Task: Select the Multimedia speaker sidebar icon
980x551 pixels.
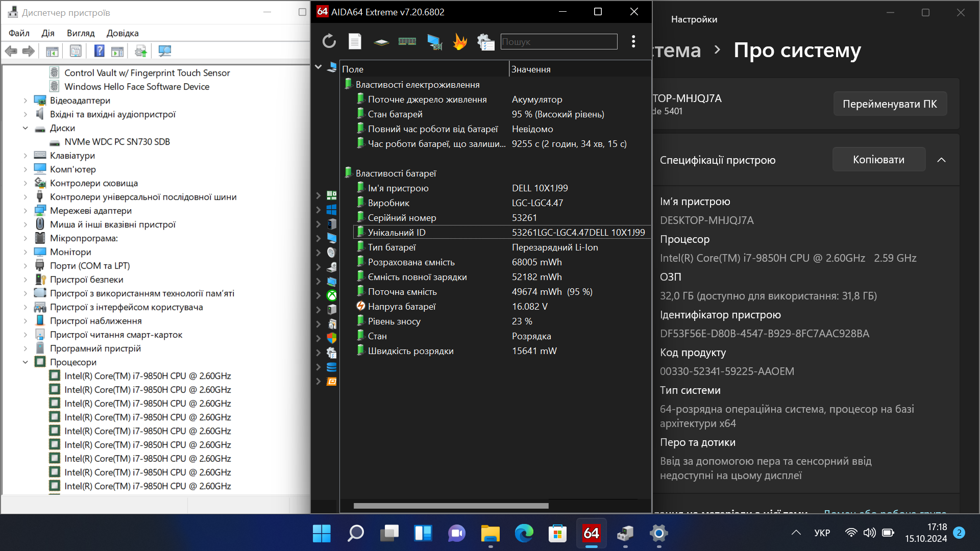Action: [x=332, y=253]
